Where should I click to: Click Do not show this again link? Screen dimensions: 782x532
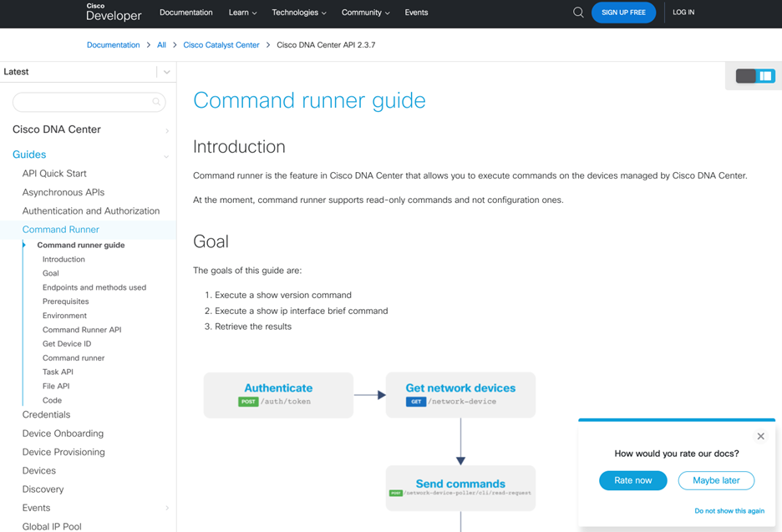pyautogui.click(x=729, y=511)
